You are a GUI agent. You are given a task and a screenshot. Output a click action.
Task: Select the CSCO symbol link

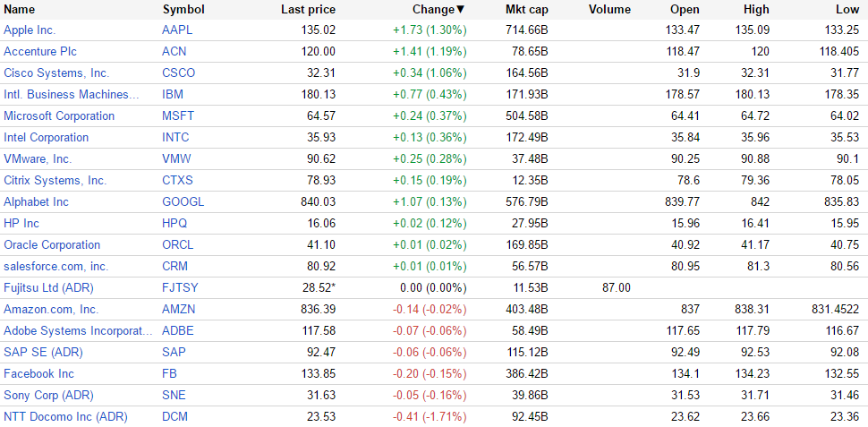[178, 73]
